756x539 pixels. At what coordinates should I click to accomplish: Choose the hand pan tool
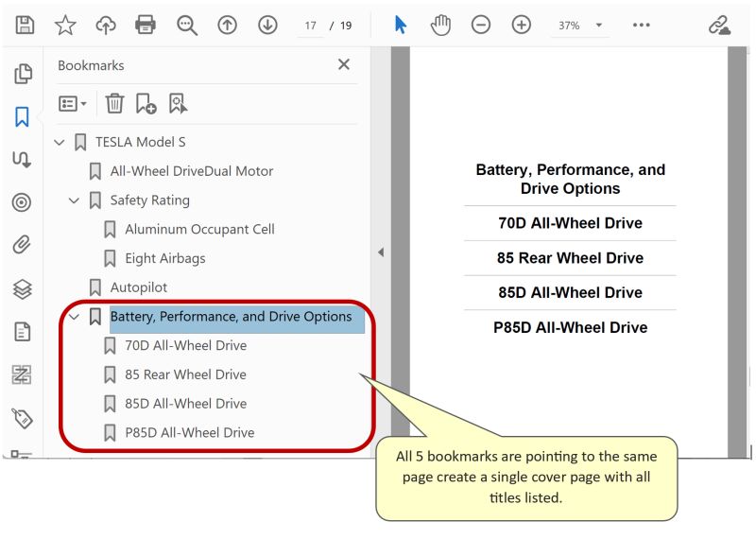tap(440, 26)
